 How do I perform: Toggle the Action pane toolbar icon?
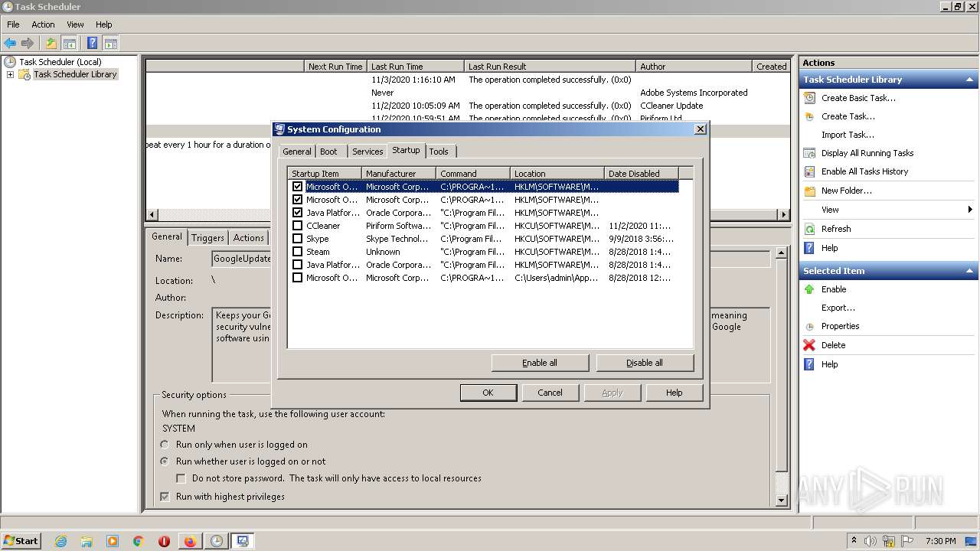pyautogui.click(x=111, y=44)
